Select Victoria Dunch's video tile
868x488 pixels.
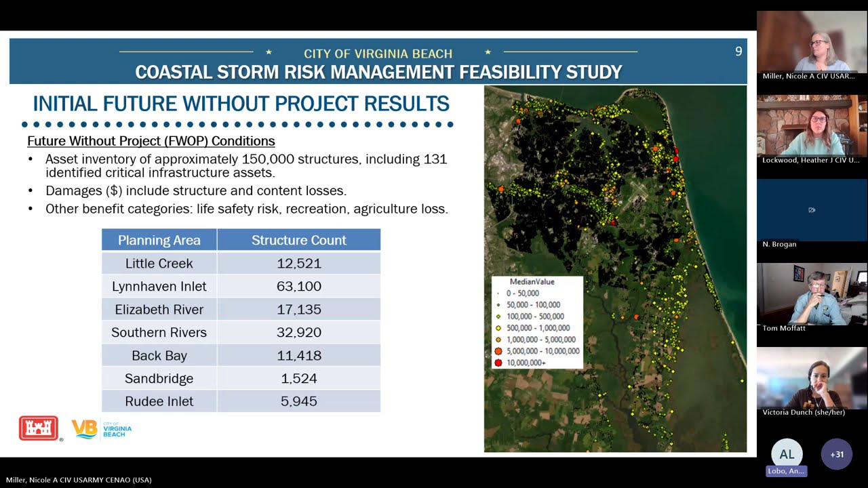tap(812, 382)
